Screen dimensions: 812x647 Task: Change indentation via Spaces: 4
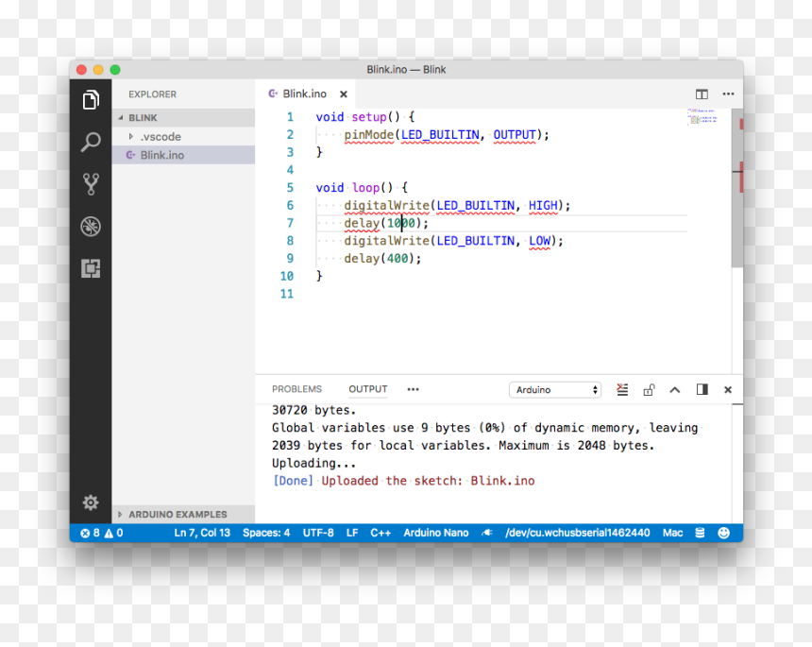266,533
